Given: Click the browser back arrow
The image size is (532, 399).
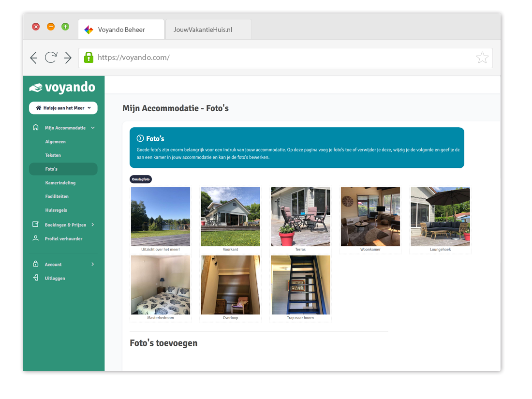Looking at the screenshot, I should [33, 58].
